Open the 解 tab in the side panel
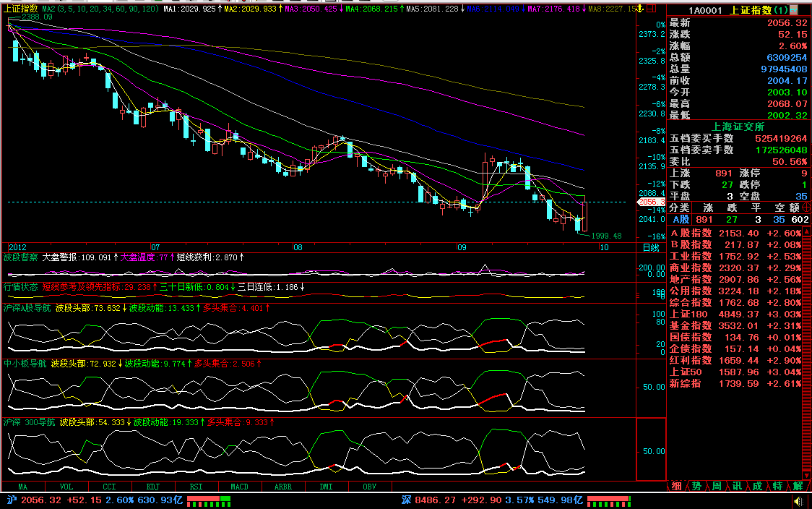812x509 pixels. coord(798,486)
